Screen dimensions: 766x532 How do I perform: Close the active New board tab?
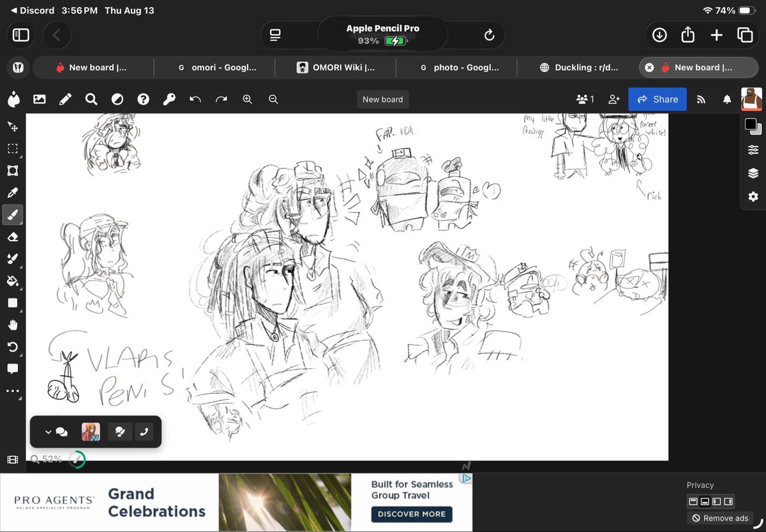tap(649, 67)
